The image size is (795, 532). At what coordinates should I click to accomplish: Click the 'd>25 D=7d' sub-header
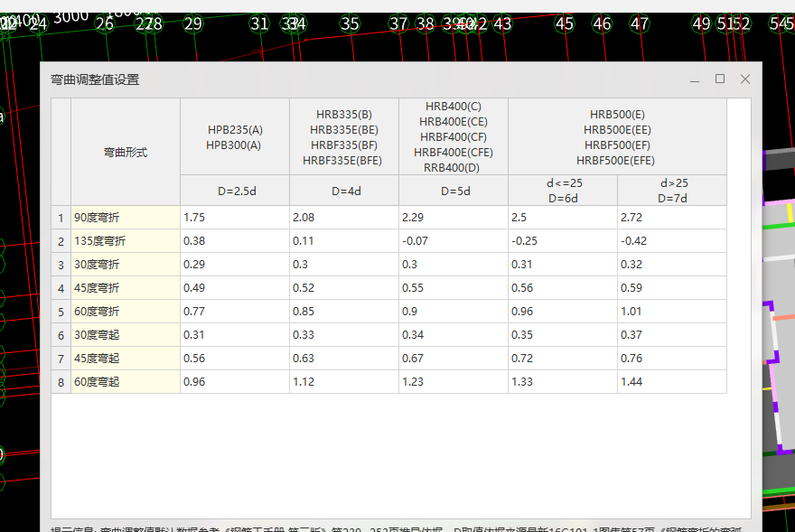click(x=672, y=191)
